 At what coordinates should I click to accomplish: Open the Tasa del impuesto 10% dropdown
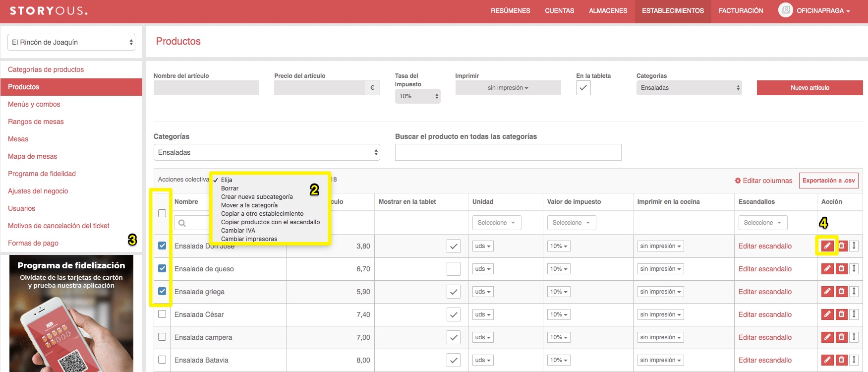[x=418, y=96]
